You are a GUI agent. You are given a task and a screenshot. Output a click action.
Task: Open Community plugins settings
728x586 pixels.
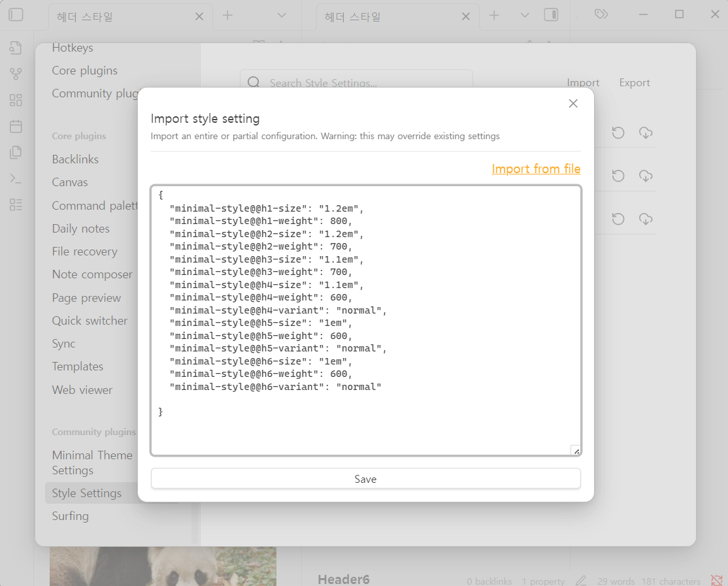[95, 93]
